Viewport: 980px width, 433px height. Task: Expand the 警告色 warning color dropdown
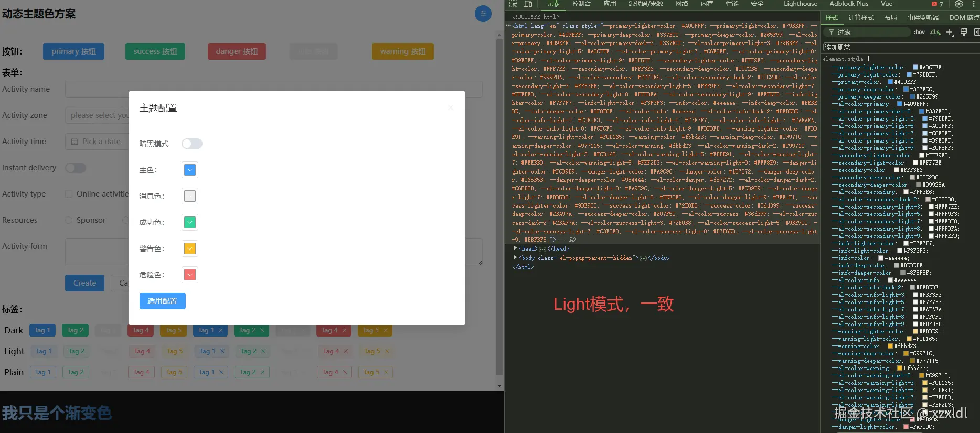click(x=190, y=248)
